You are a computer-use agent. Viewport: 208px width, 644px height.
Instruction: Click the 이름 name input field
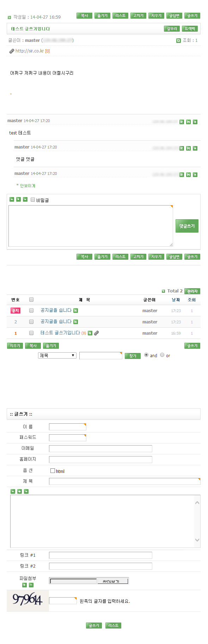68,427
